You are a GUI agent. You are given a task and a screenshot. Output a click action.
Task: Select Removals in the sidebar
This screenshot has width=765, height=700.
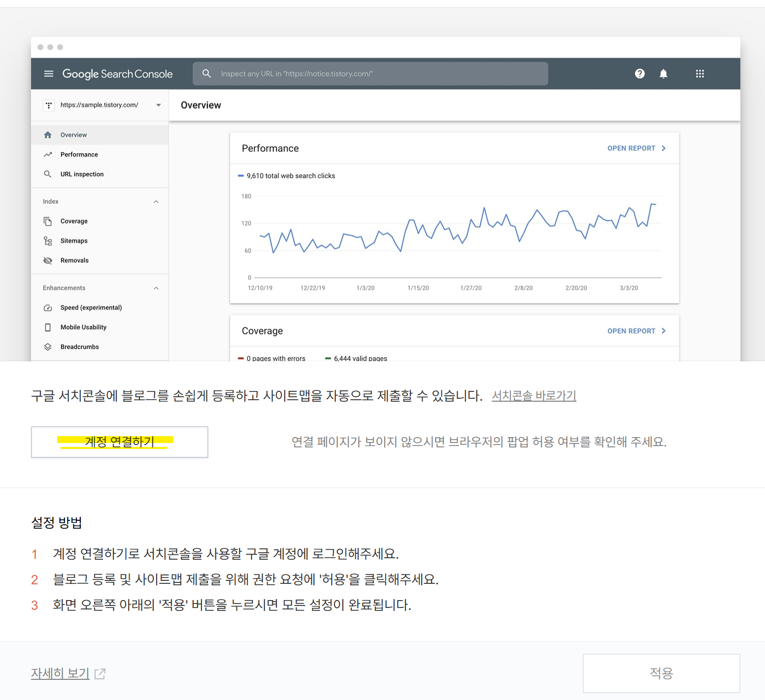pyautogui.click(x=100, y=260)
